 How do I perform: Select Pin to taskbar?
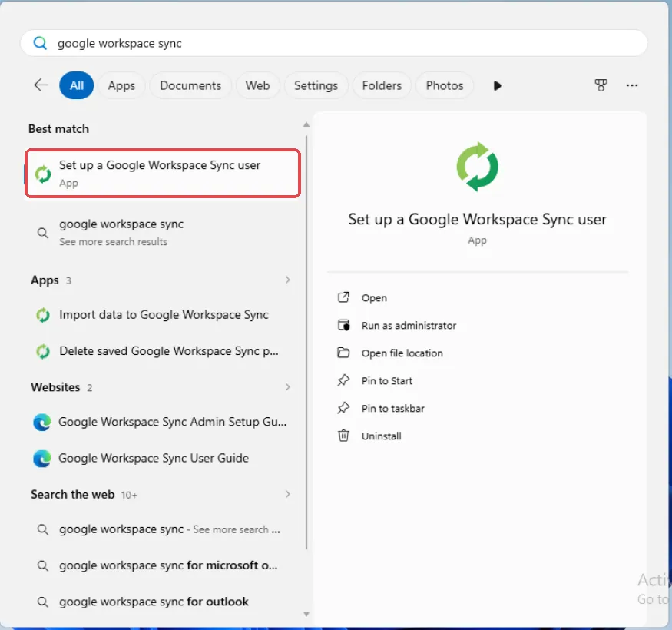click(393, 408)
